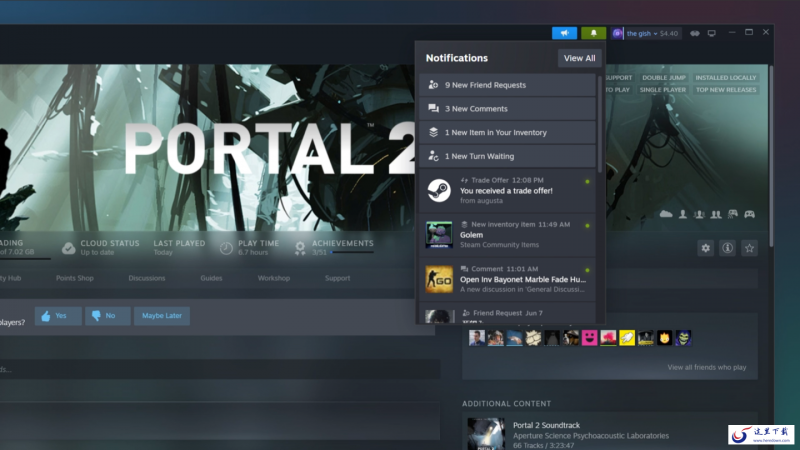Click the notifications panel scrollbar
The width and height of the screenshot is (800, 450).
click(599, 123)
